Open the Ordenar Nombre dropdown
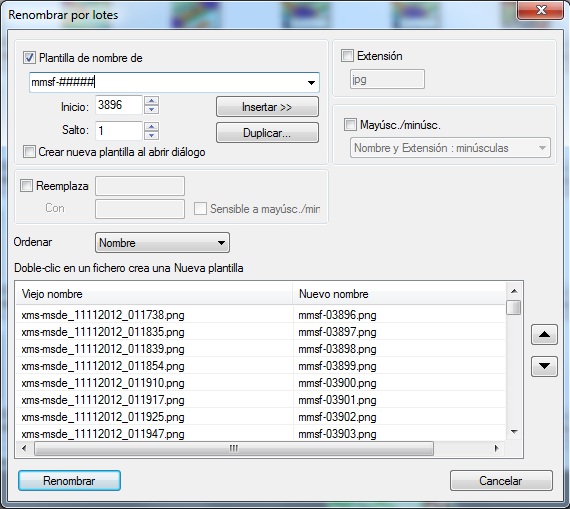 (162, 243)
